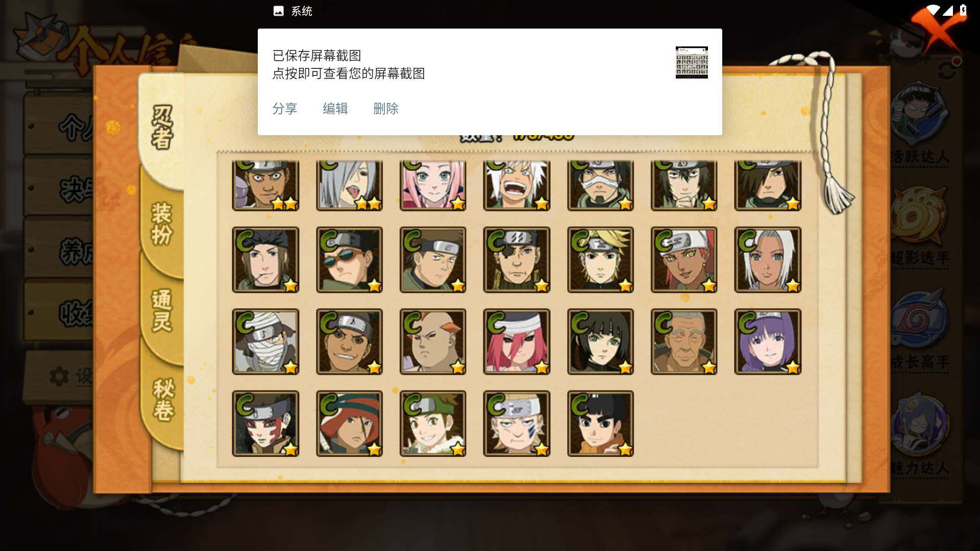
Task: Select the white-haired tanned woman portrait
Action: click(768, 260)
